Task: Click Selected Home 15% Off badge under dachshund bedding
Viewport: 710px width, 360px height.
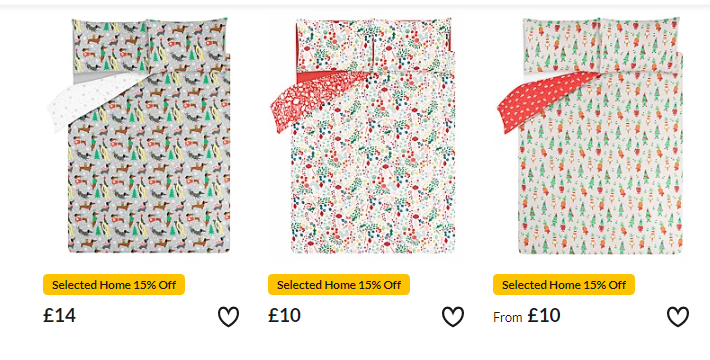Action: point(114,285)
